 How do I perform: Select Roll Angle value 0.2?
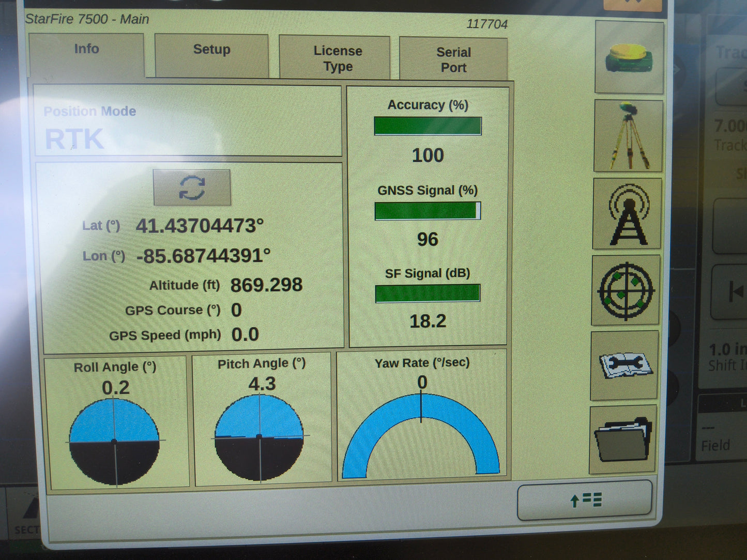point(115,388)
